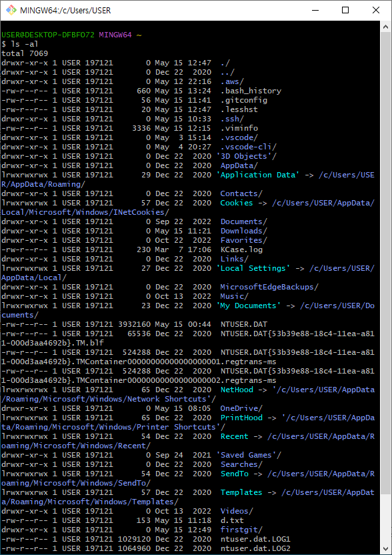Screen dimensions: 392x555
Task: Click the Cookies symlink name
Action: click(x=237, y=203)
